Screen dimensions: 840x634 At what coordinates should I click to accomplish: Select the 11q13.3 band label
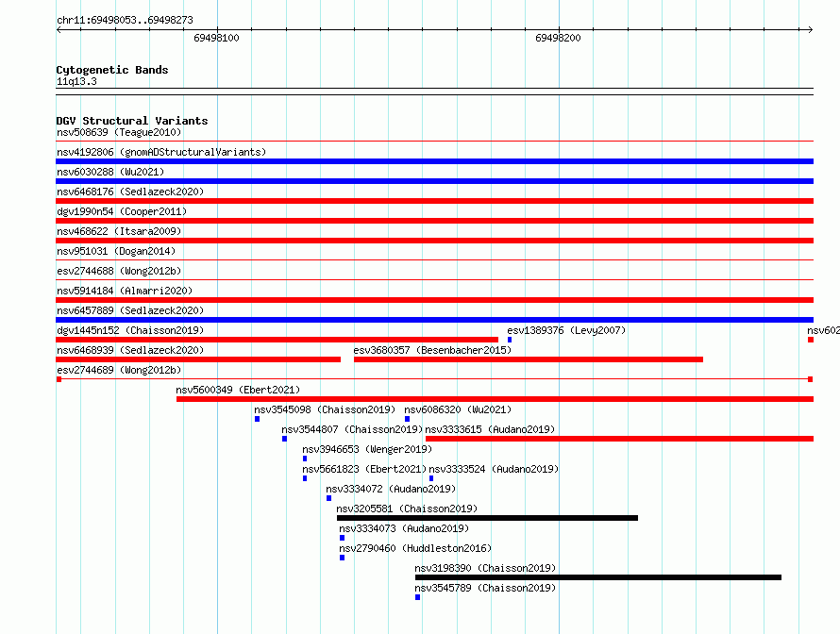[76, 81]
